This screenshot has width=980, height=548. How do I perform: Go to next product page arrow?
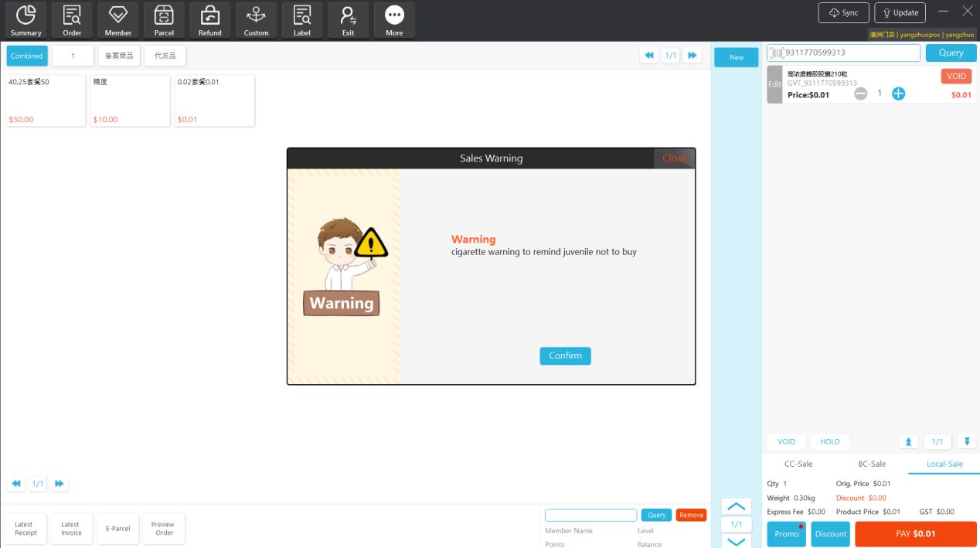(692, 56)
